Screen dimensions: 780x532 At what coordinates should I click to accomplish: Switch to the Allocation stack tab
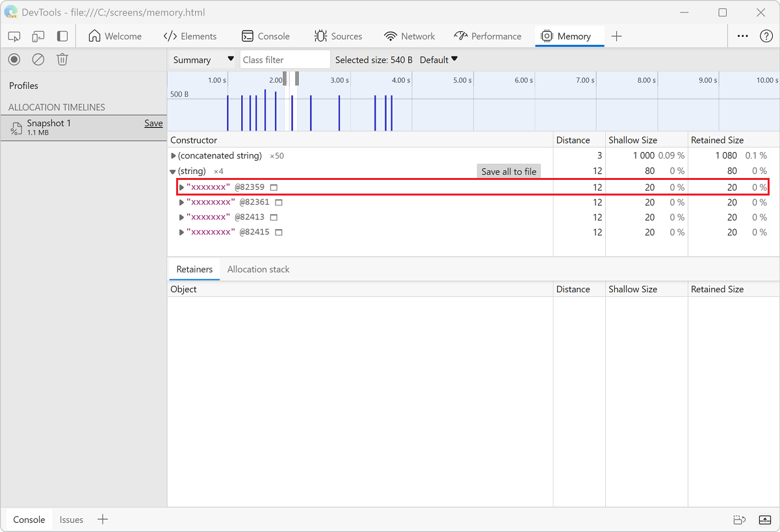pos(258,270)
